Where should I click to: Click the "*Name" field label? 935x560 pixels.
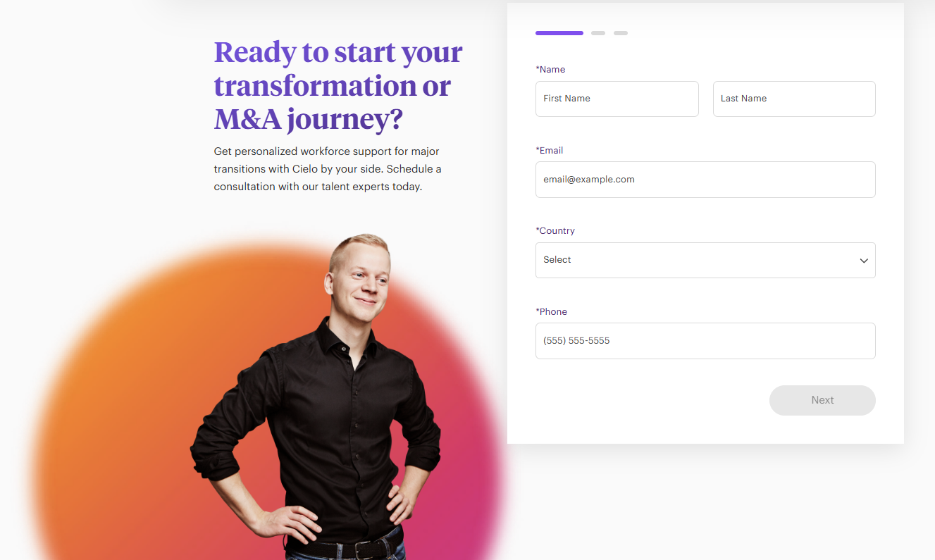click(x=551, y=69)
